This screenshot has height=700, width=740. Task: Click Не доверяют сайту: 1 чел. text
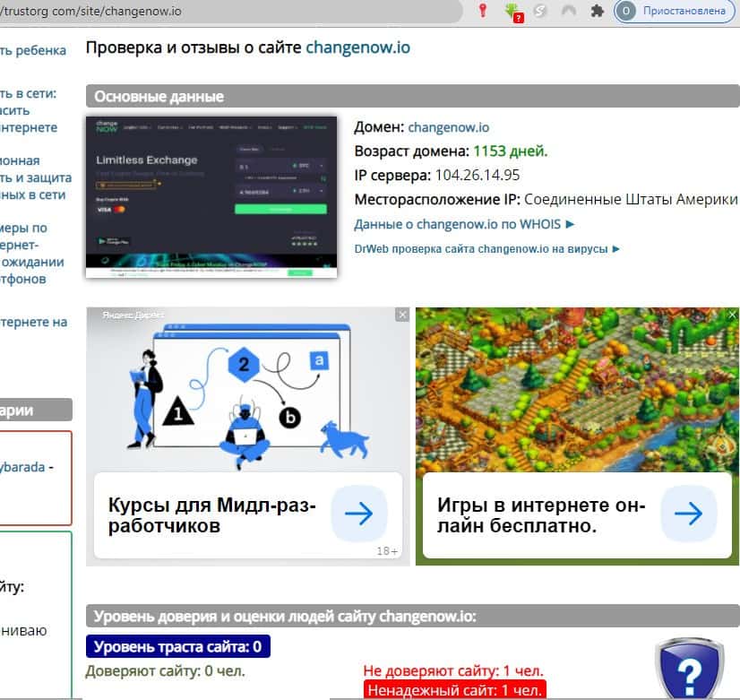click(x=453, y=670)
